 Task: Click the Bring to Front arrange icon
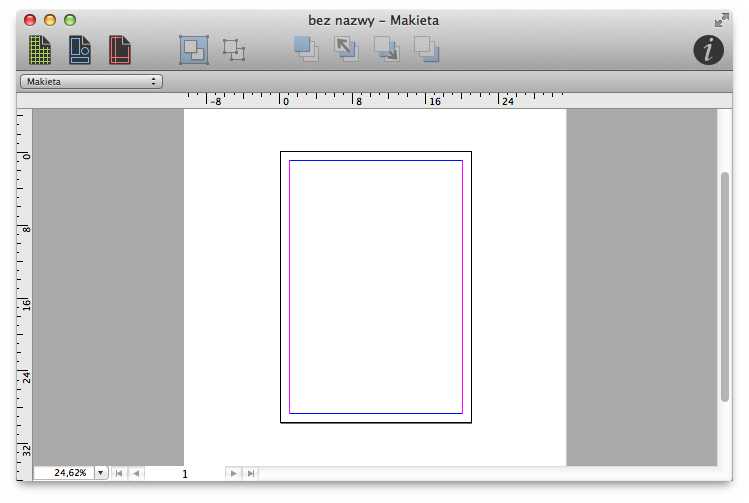[306, 49]
